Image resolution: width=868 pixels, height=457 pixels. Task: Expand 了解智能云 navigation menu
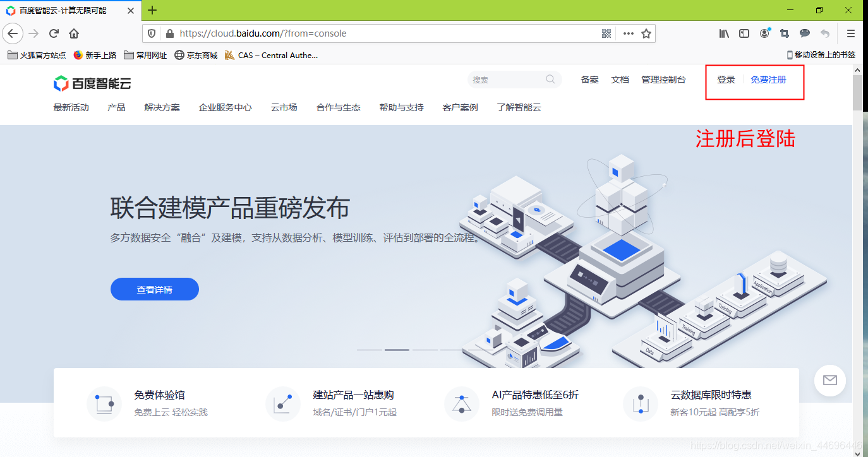pyautogui.click(x=519, y=107)
